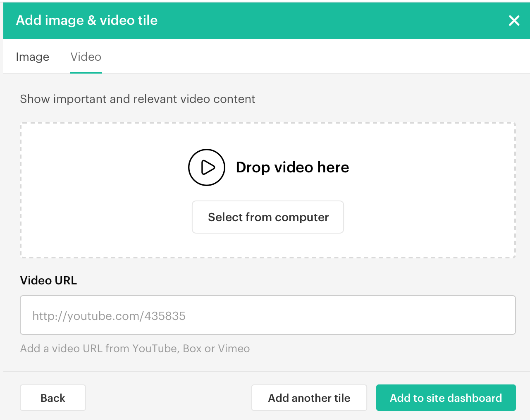530x420 pixels.
Task: Click the youtube.com placeholder text
Action: pyautogui.click(x=109, y=316)
